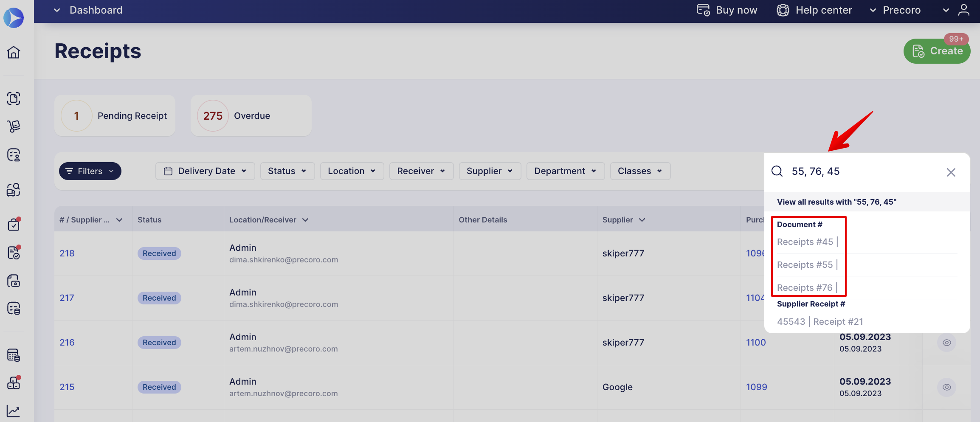This screenshot has height=422, width=980.
Task: Clear the search with the X icon
Action: [951, 172]
